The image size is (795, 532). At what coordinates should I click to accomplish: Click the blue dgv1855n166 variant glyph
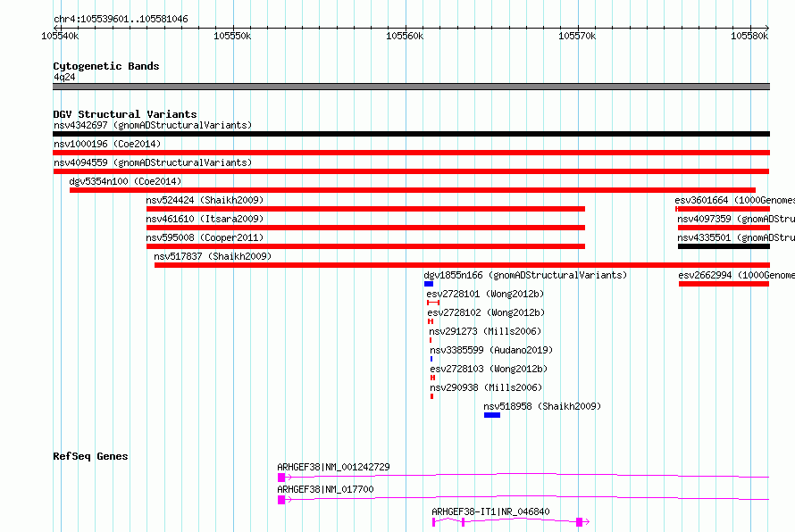(x=429, y=284)
